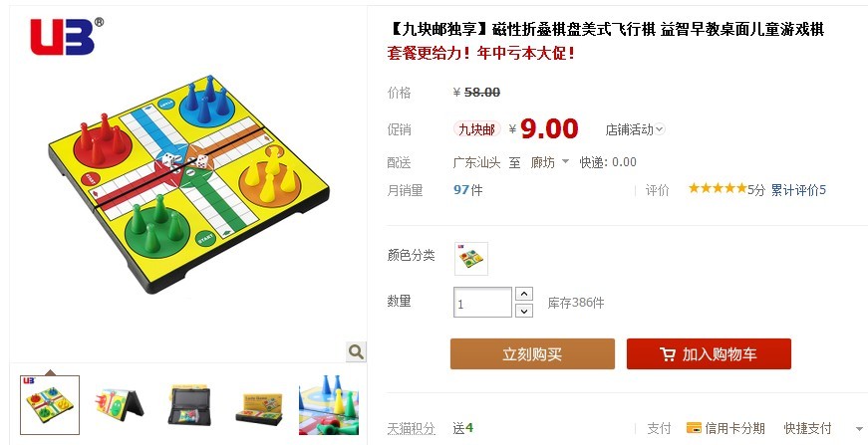
Task: Click the quantity input field
Action: coord(482,303)
